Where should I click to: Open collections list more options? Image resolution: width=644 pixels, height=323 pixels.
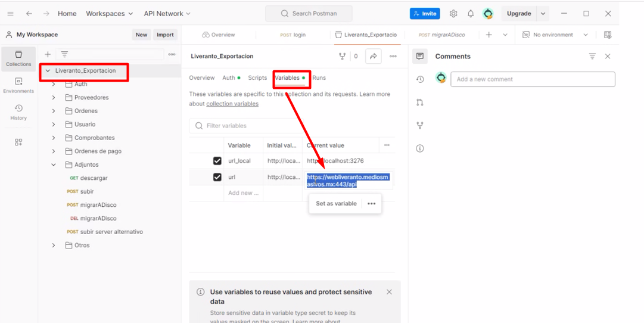(172, 54)
